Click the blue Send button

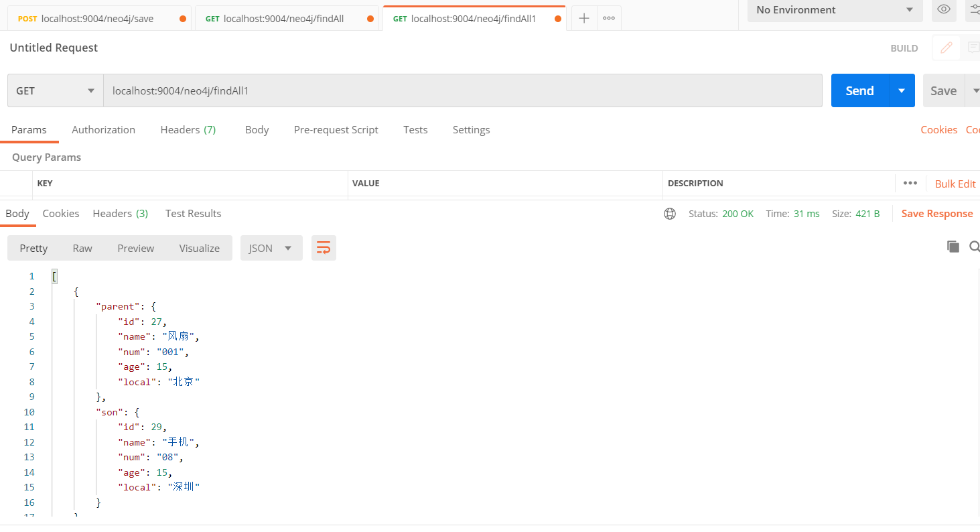860,90
